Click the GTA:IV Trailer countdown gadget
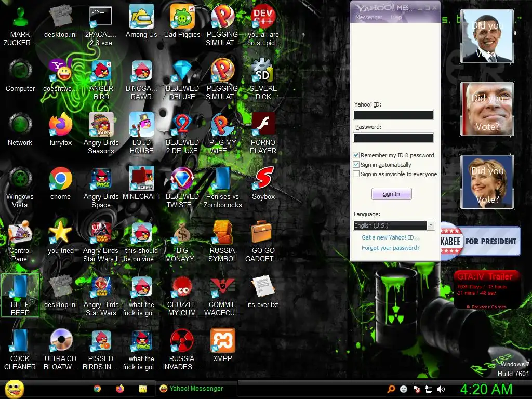This screenshot has height=399, width=532. pos(487,290)
